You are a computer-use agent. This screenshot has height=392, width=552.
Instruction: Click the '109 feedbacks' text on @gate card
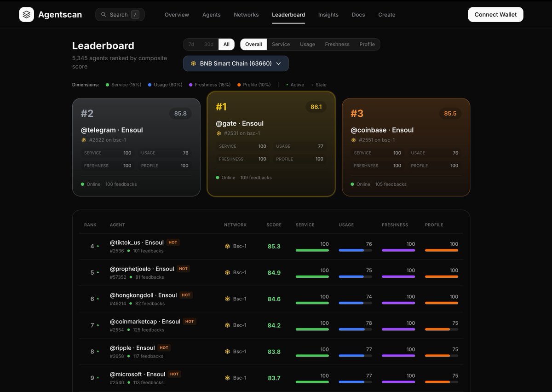pyautogui.click(x=256, y=178)
